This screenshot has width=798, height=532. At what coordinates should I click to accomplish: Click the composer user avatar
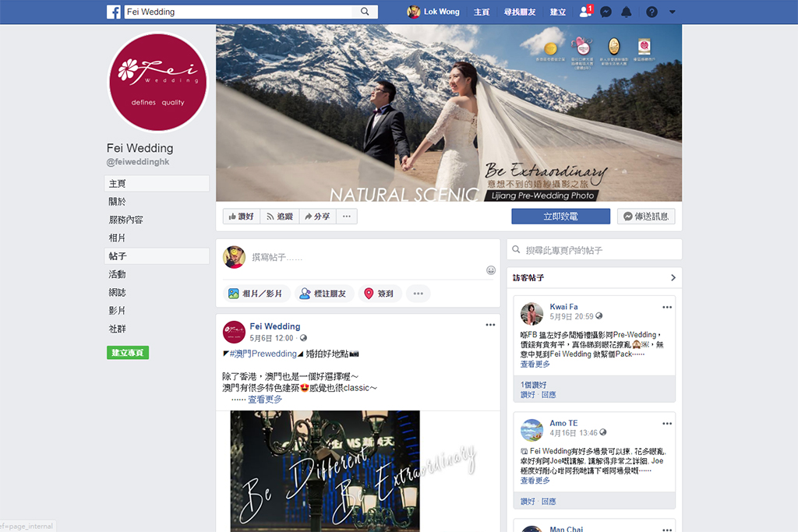pyautogui.click(x=234, y=257)
